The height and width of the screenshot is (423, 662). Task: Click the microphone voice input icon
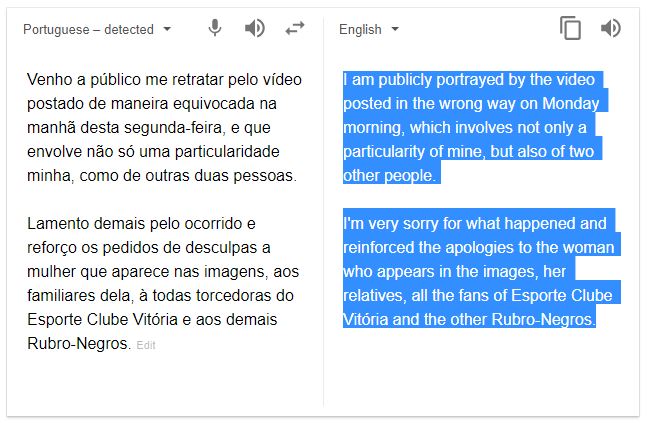click(215, 28)
